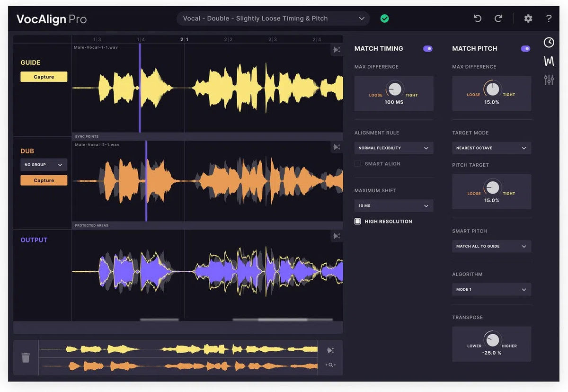Click the zoom magnifier icon near overview
The height and width of the screenshot is (392, 568).
pos(330,365)
